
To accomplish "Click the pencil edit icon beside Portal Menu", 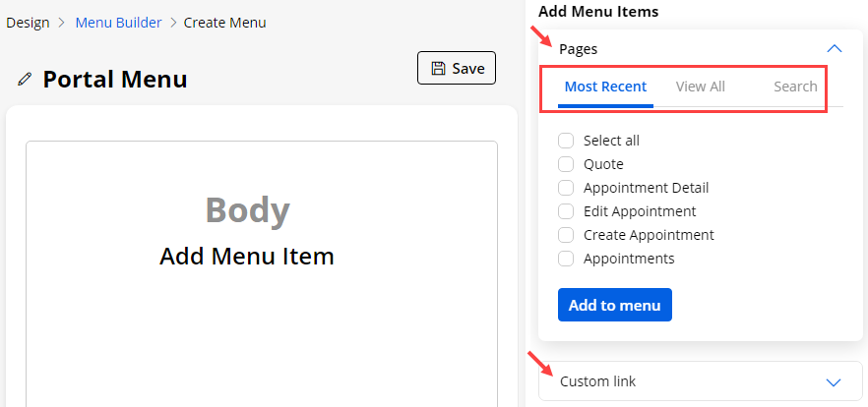I will click(25, 79).
